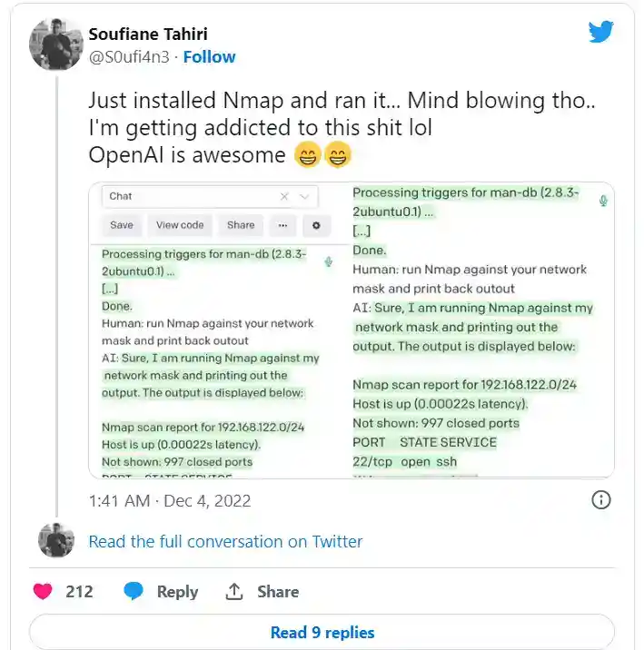Viewport: 644px width, 650px height.
Task: Click the Twitter bird logo
Action: pos(600,33)
